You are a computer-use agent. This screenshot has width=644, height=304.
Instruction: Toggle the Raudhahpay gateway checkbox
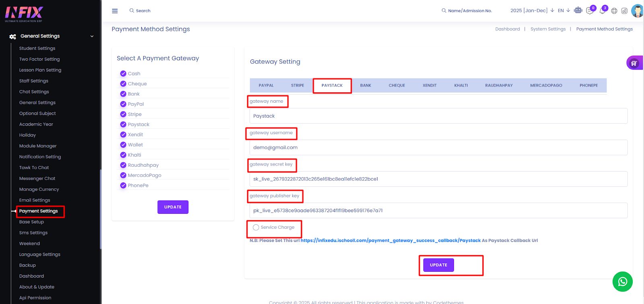(123, 165)
